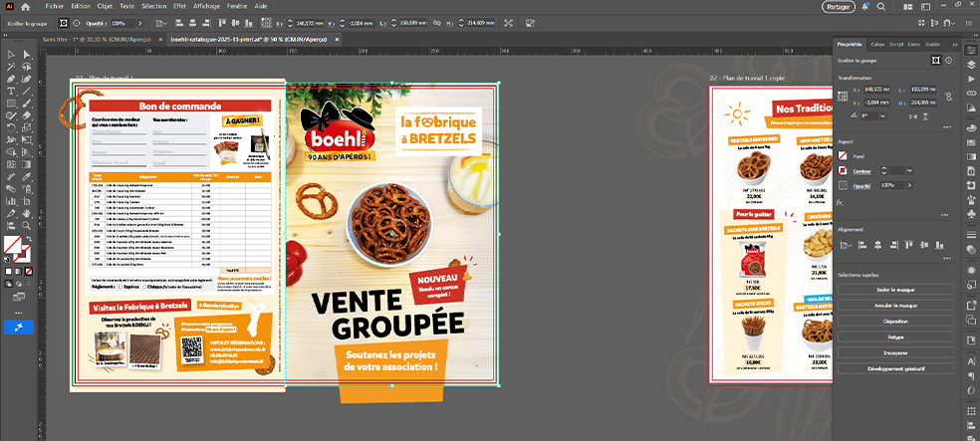Screen dimensions: 980x441
Task: Switch to Calque panel tab
Action: tap(877, 45)
